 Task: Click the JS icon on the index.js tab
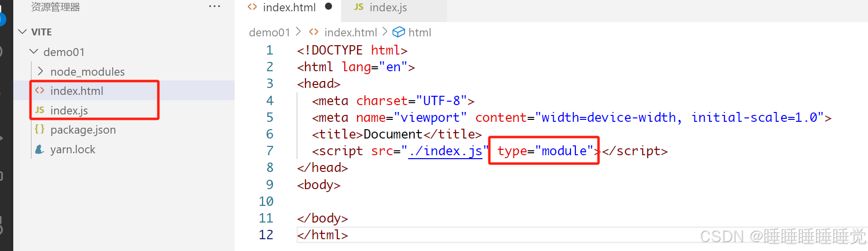pyautogui.click(x=359, y=6)
